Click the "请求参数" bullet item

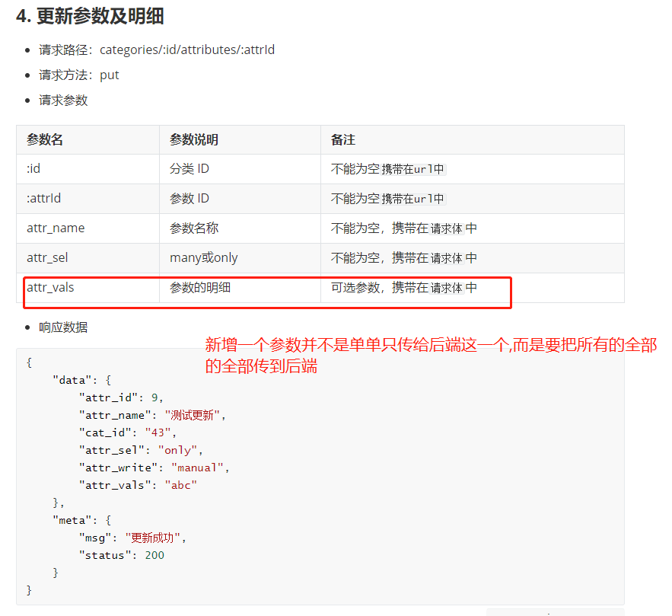[62, 100]
